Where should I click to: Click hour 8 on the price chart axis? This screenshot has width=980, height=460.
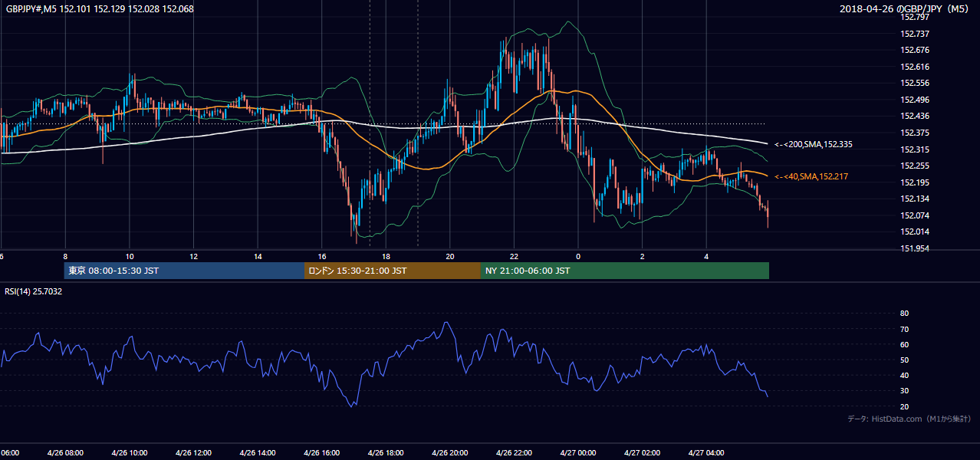click(65, 257)
